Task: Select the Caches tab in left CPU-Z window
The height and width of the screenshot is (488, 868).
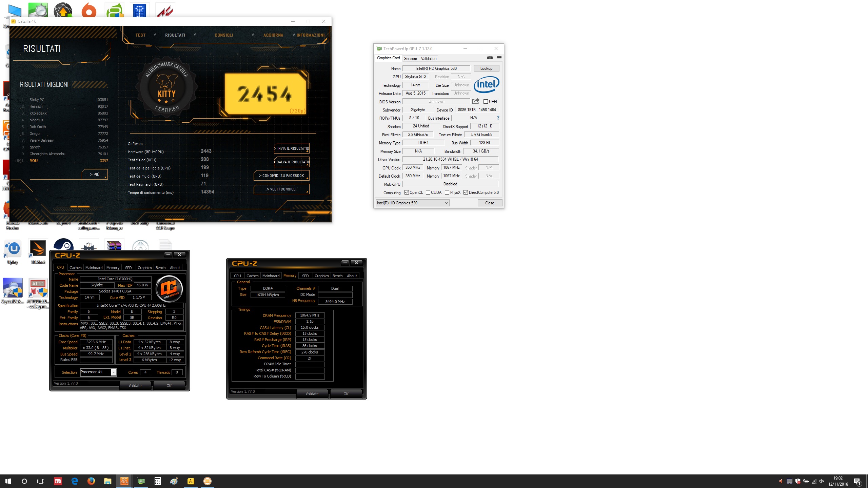Action: point(75,268)
